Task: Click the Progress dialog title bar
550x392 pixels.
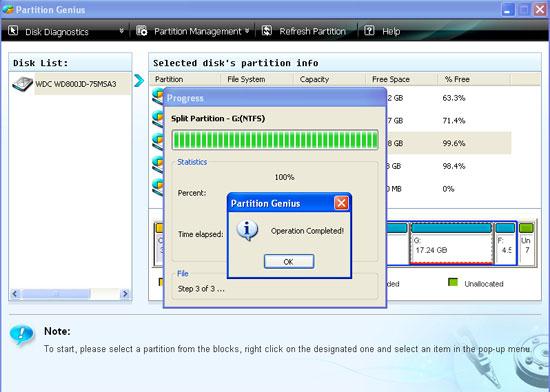Action: coord(275,98)
